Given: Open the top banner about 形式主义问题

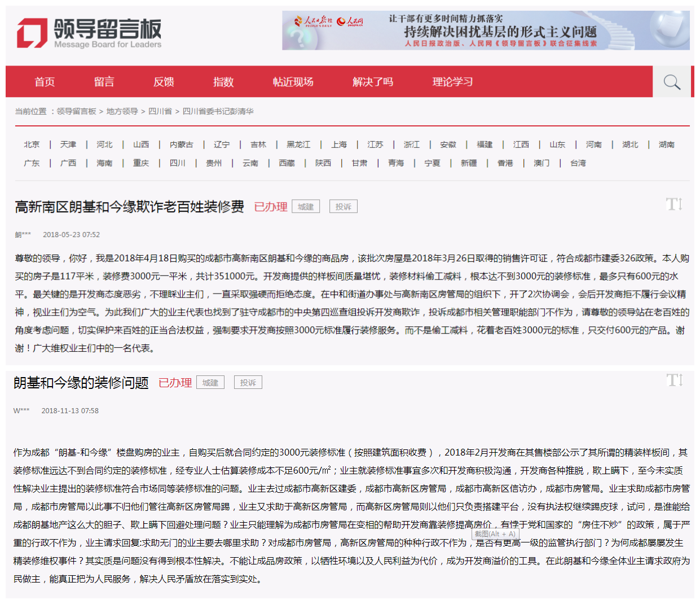Looking at the screenshot, I should (486, 30).
